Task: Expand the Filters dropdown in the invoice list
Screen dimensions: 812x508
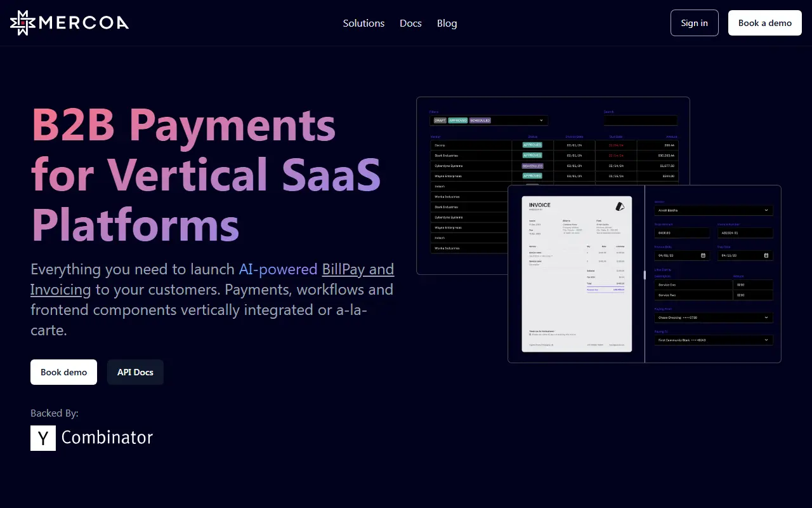Action: pyautogui.click(x=488, y=120)
